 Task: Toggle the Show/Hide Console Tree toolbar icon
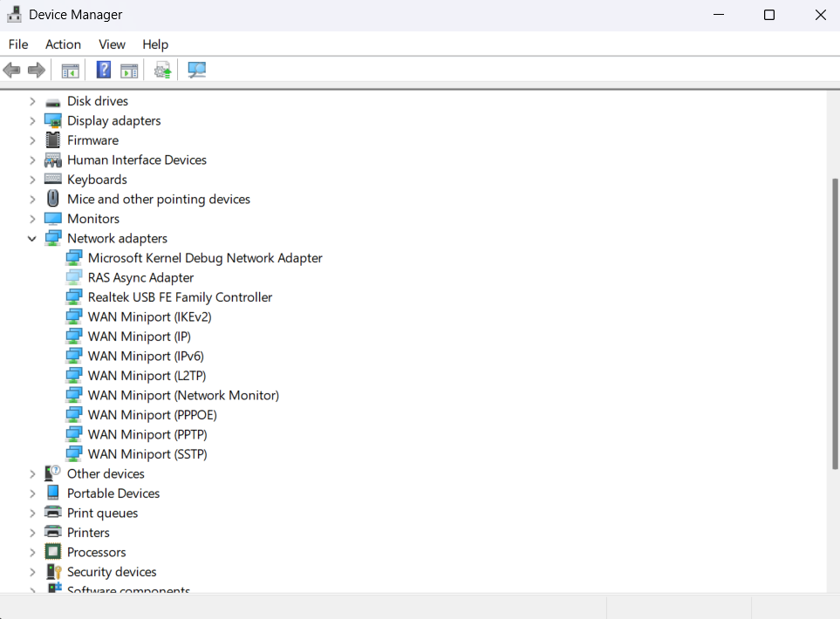click(x=70, y=70)
